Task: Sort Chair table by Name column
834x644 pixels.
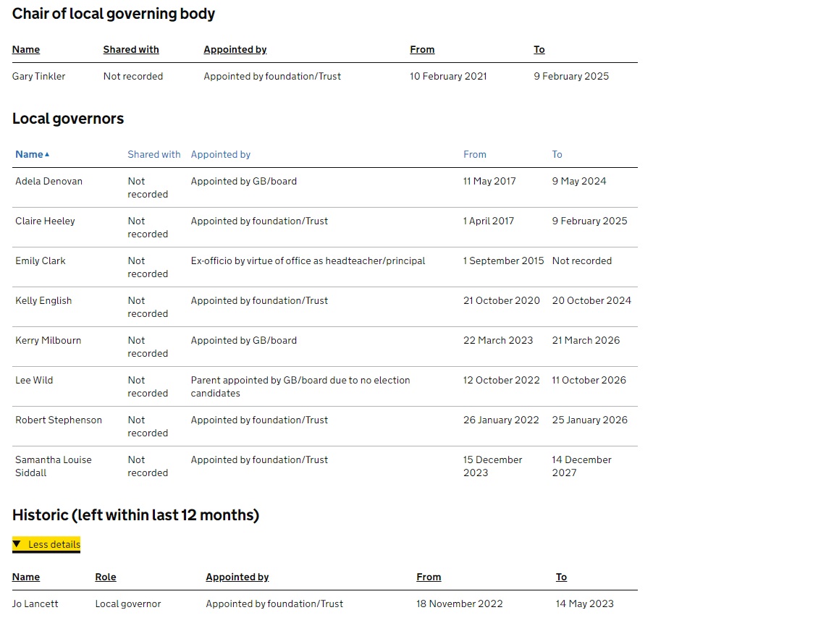Action: [x=26, y=49]
